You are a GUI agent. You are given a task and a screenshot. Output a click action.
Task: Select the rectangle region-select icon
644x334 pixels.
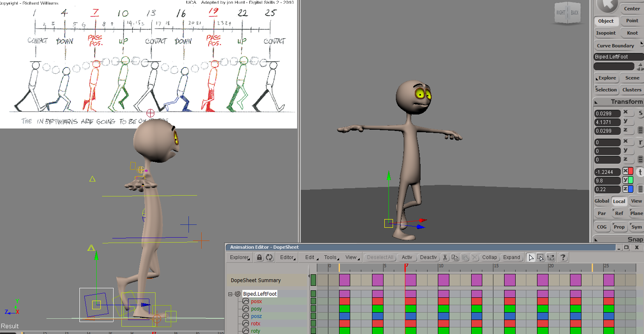click(x=541, y=257)
